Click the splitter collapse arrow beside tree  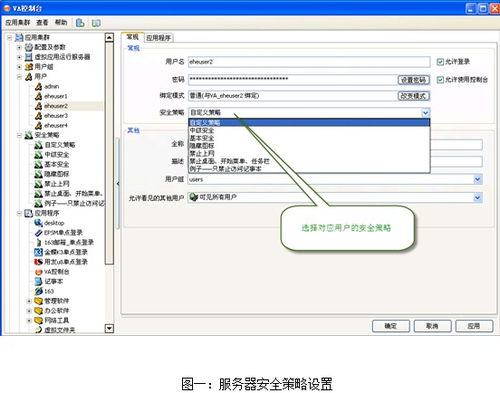point(118,184)
